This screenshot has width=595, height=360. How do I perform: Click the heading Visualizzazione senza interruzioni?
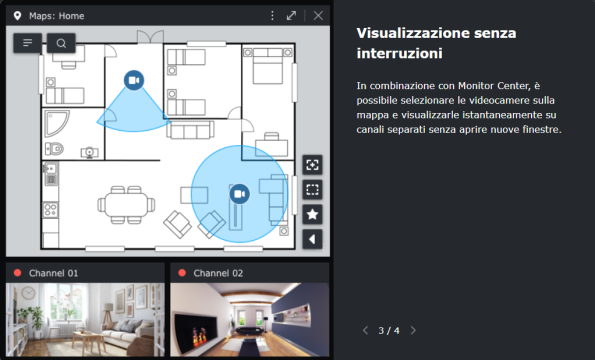436,43
